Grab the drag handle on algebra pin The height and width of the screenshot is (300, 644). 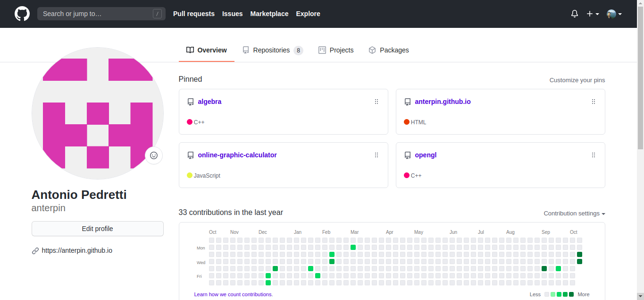(376, 102)
